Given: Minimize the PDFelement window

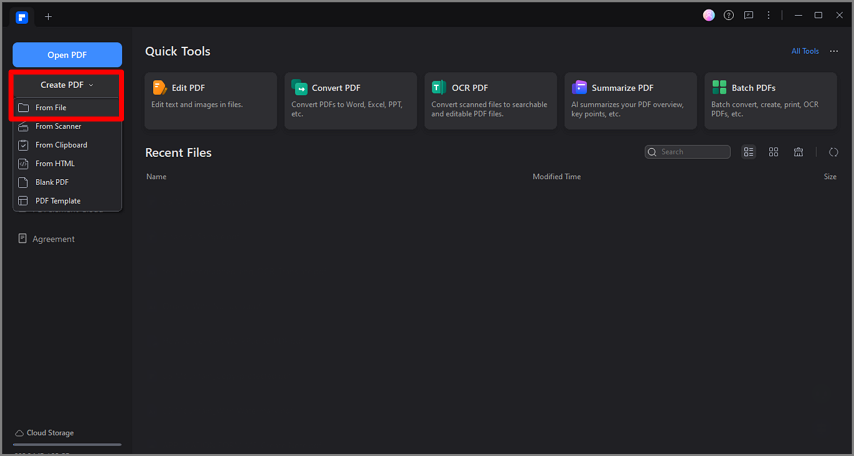Looking at the screenshot, I should coord(798,15).
